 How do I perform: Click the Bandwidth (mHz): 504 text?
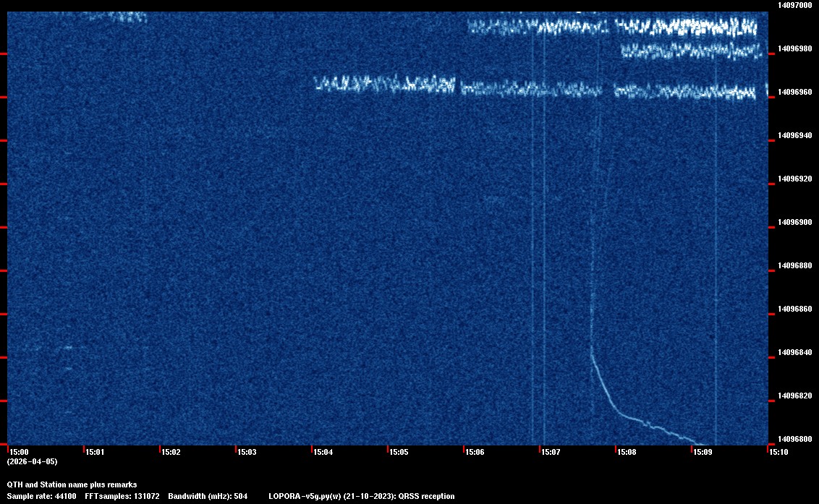[208, 496]
